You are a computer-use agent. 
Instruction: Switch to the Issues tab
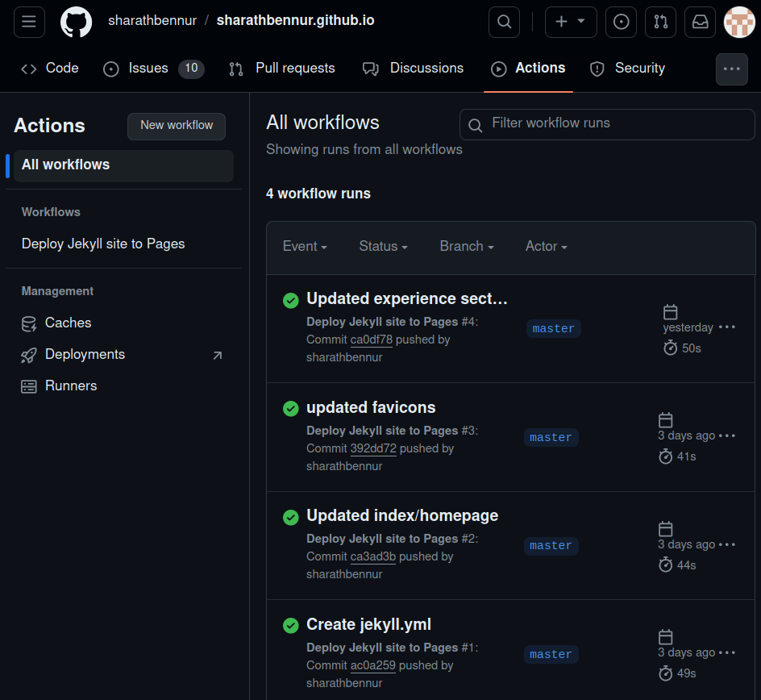(153, 69)
